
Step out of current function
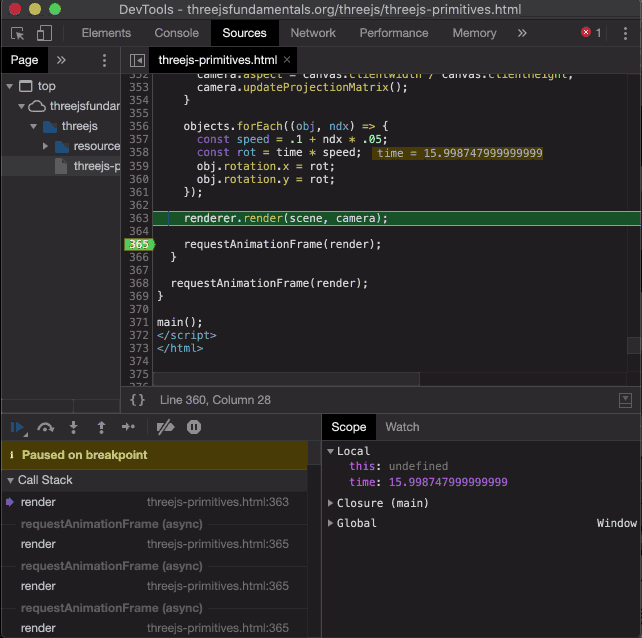[x=100, y=427]
